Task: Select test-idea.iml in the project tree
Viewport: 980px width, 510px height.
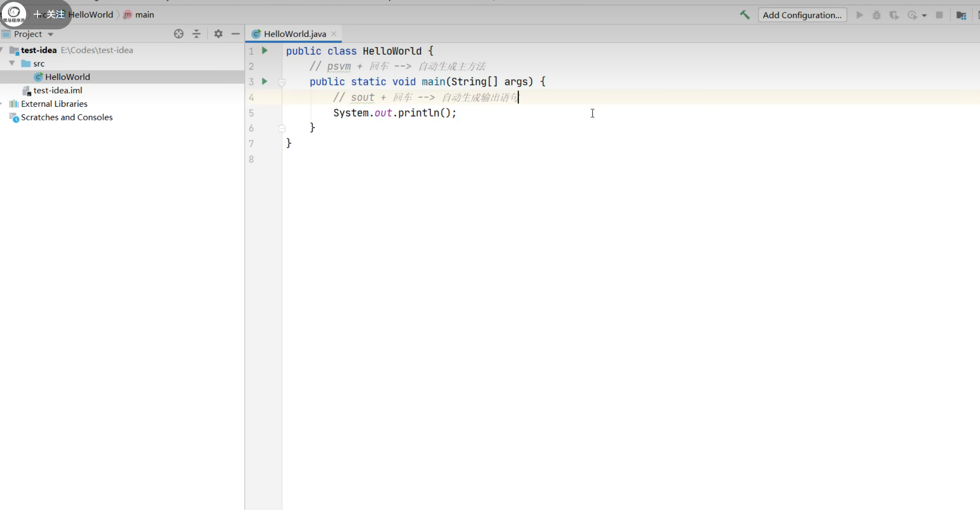Action: pos(58,90)
